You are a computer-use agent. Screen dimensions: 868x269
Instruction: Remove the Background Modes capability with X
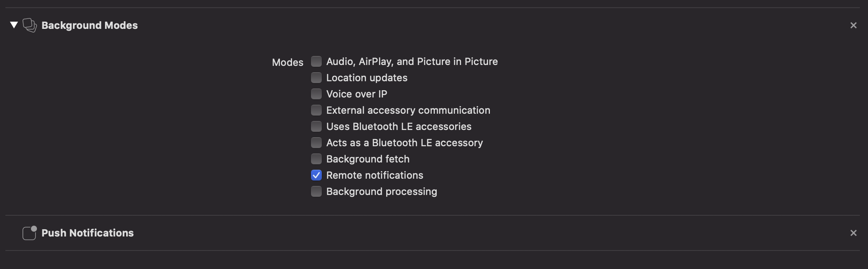coord(853,25)
